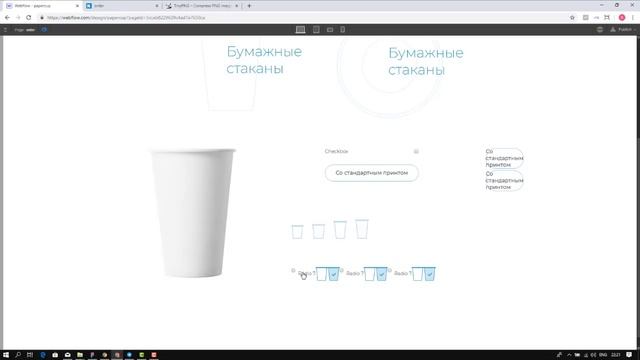The width and height of the screenshot is (640, 360).
Task: Open the Windows Start menu
Action: [6, 355]
